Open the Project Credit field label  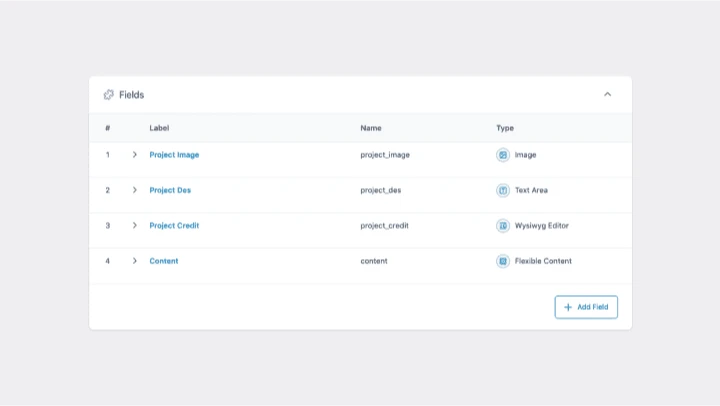[x=174, y=226]
